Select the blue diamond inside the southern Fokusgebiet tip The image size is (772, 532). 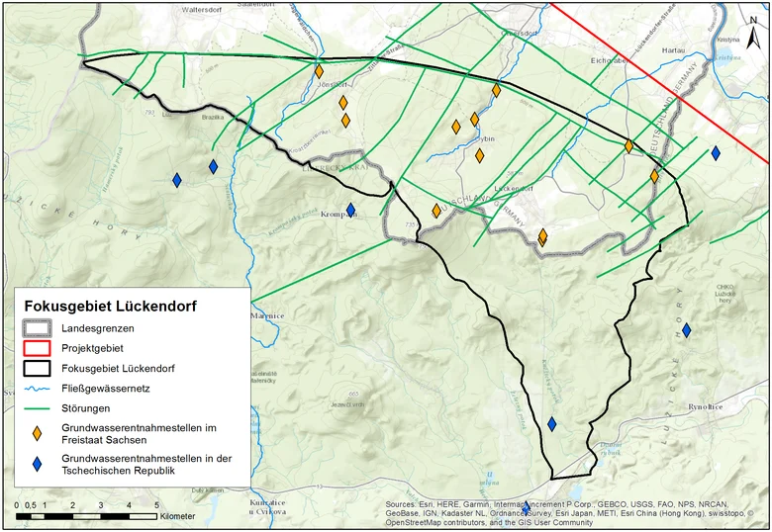pos(552,423)
